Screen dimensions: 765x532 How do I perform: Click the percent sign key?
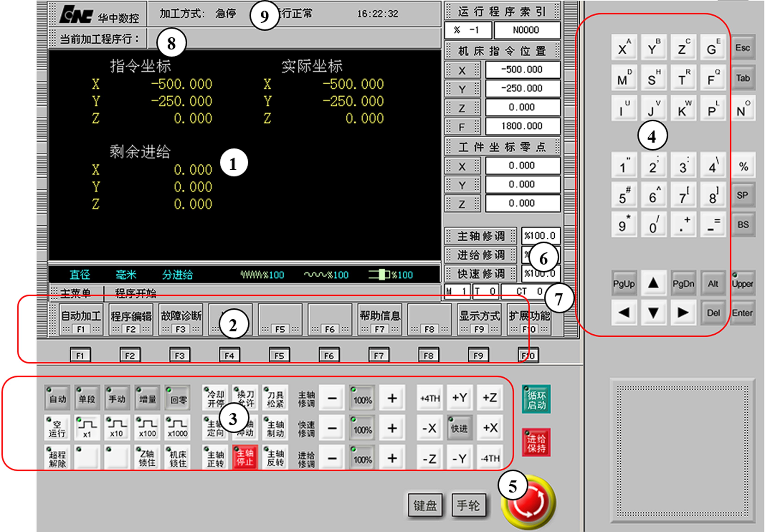pyautogui.click(x=743, y=166)
